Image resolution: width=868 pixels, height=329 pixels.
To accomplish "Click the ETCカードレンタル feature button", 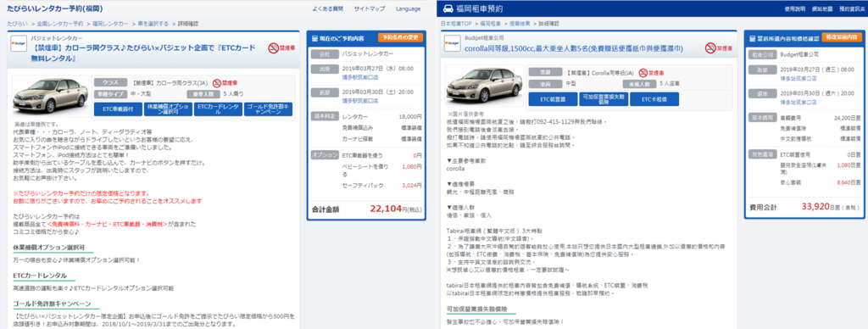I will [x=218, y=109].
